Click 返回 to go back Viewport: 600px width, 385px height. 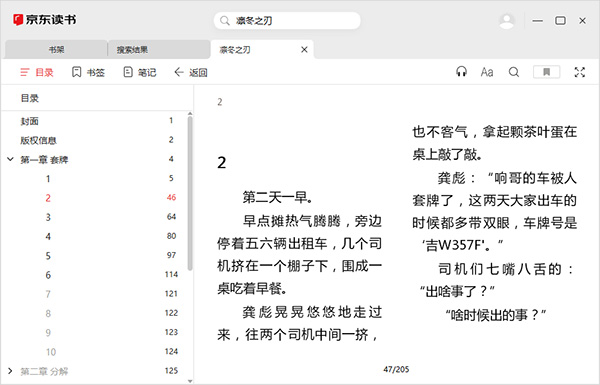tap(191, 72)
